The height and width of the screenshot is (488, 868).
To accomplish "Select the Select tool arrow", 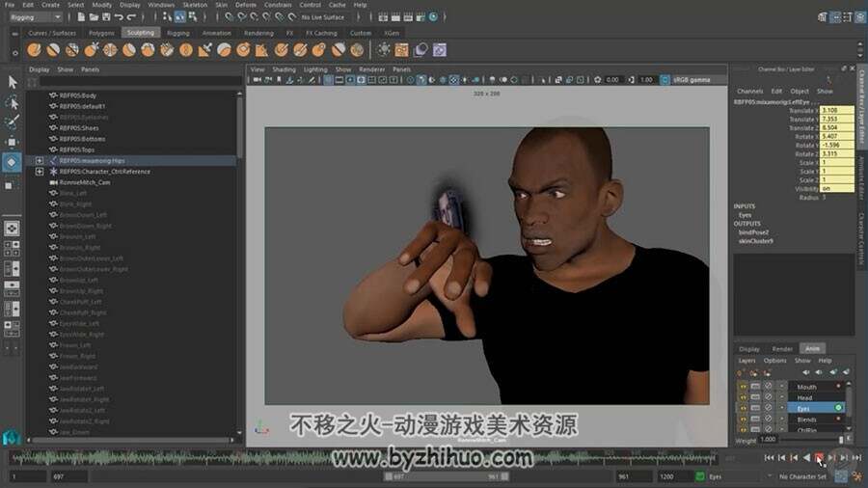I will [x=13, y=82].
